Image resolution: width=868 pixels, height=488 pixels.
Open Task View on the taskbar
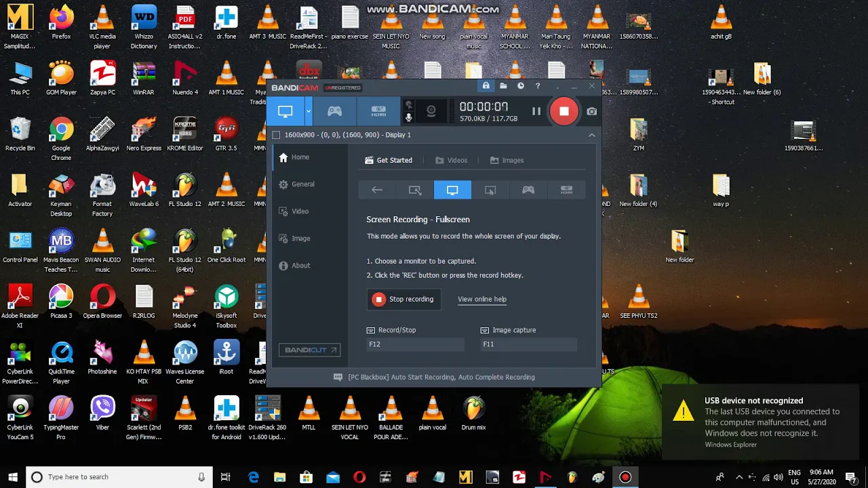[x=226, y=477]
